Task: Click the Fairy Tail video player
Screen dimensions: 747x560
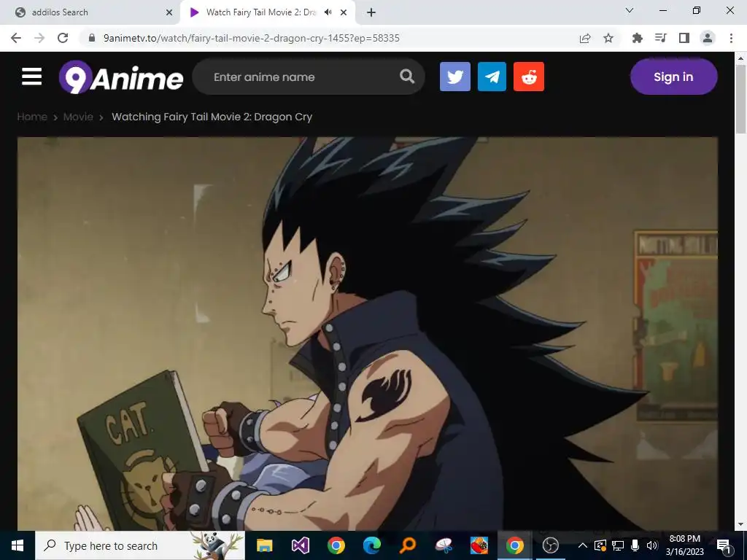Action: pos(368,333)
